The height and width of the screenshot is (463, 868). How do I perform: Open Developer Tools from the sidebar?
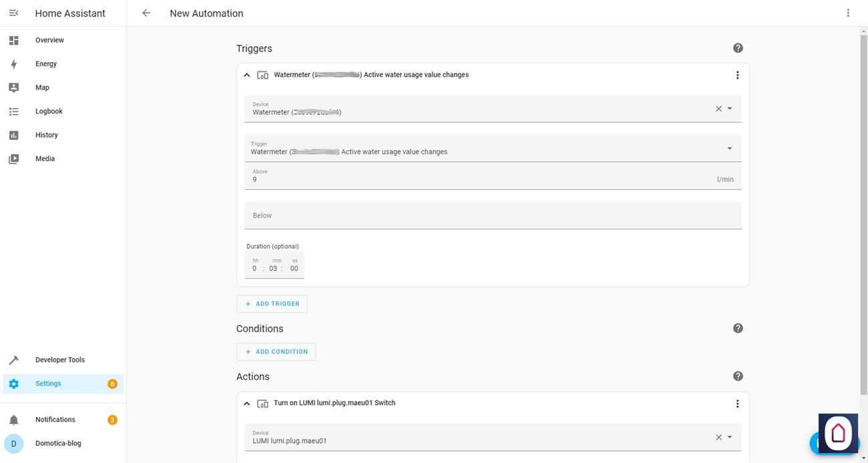[x=59, y=360]
